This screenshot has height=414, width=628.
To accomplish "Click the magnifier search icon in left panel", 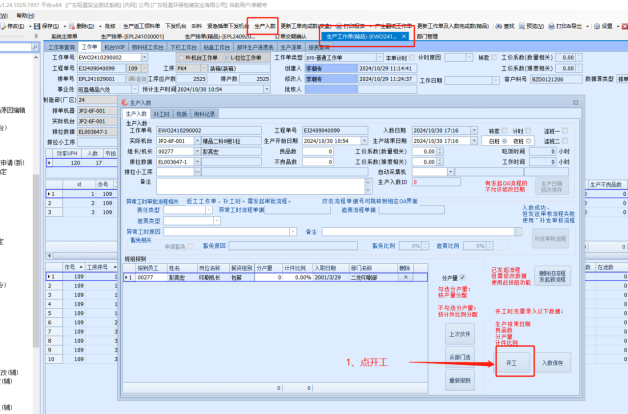I will tap(35, 47).
